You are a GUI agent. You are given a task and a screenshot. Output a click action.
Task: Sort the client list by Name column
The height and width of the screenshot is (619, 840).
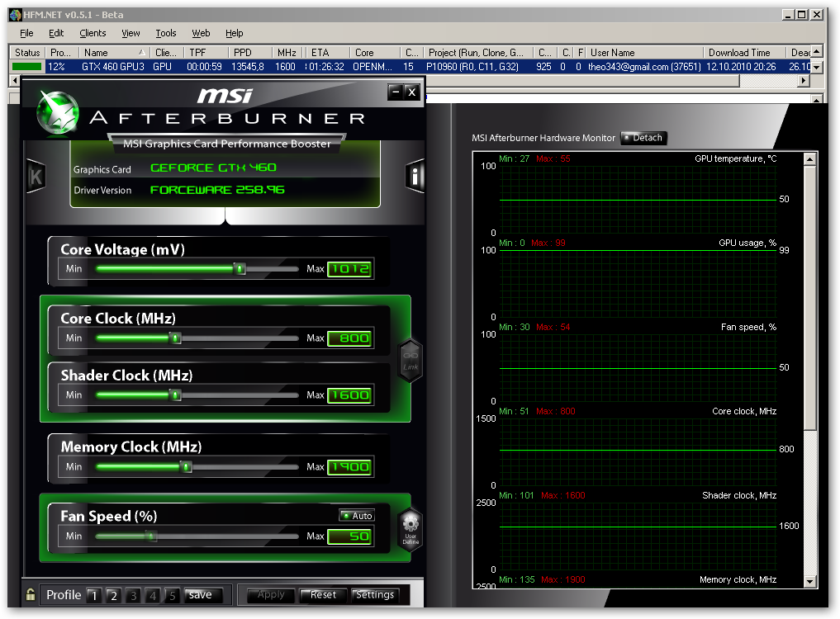pyautogui.click(x=114, y=53)
